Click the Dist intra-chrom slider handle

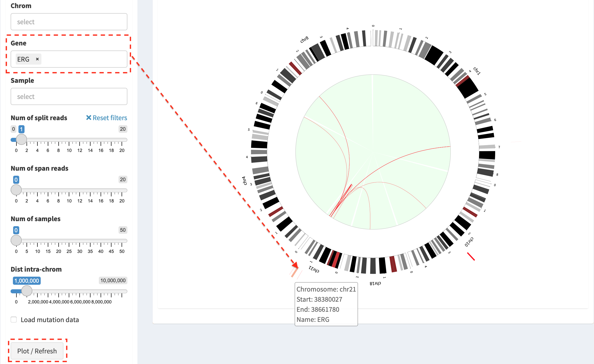tap(27, 291)
